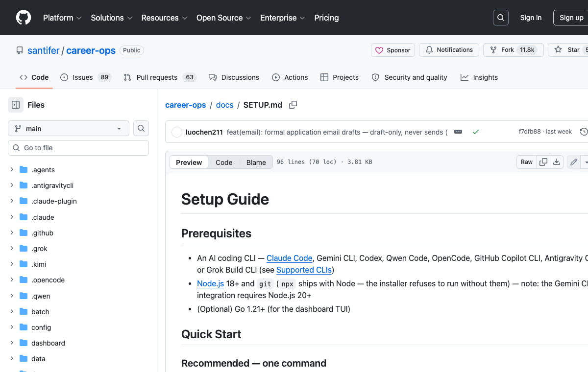
Task: Open the main branch selector dropdown
Action: click(69, 128)
